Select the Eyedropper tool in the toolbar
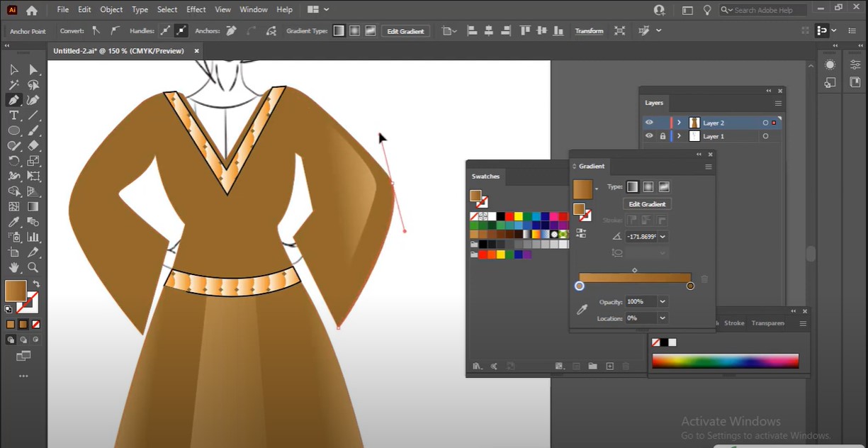Viewport: 868px width, 448px height. pyautogui.click(x=13, y=222)
